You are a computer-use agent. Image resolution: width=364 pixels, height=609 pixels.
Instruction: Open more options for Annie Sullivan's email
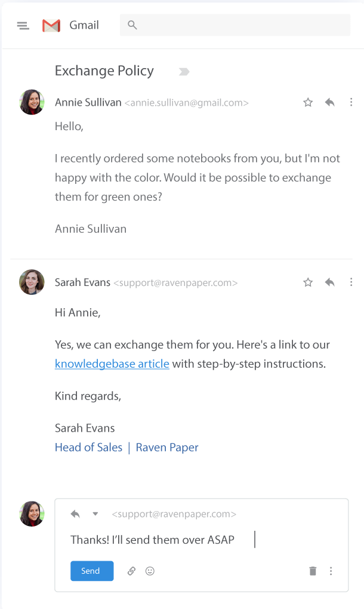351,102
